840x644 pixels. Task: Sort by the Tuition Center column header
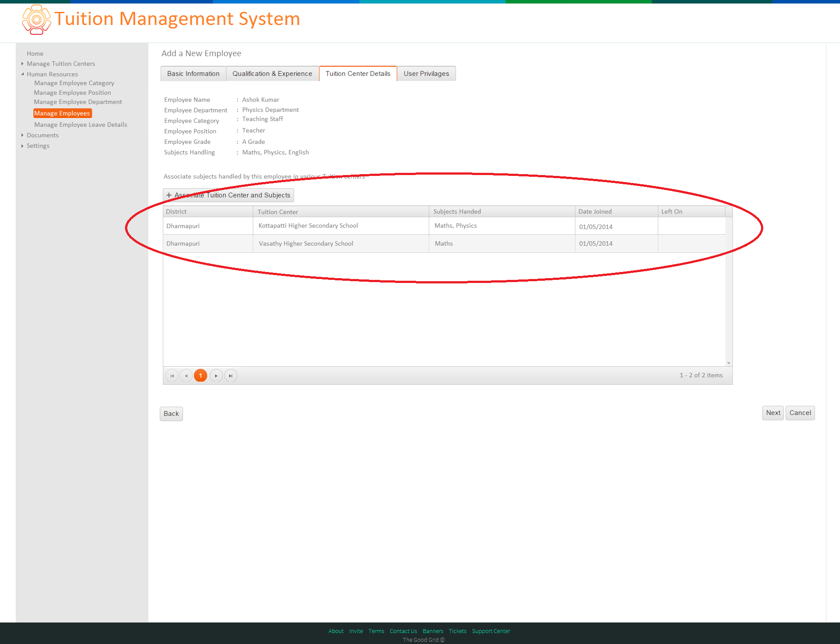341,211
